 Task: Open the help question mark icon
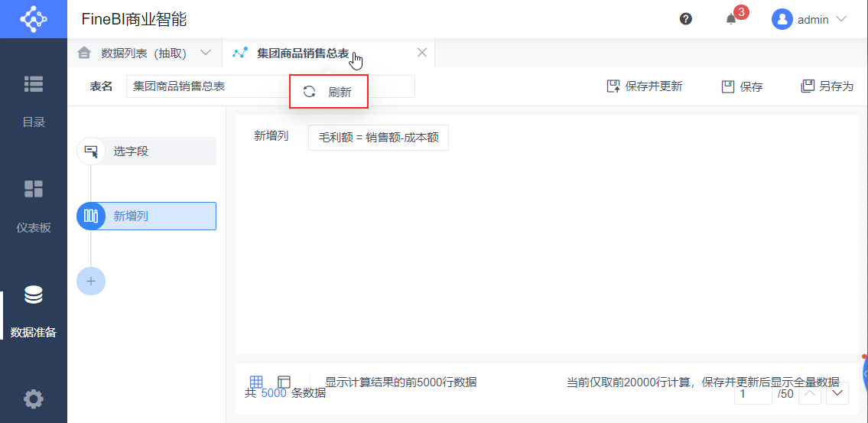tap(686, 19)
